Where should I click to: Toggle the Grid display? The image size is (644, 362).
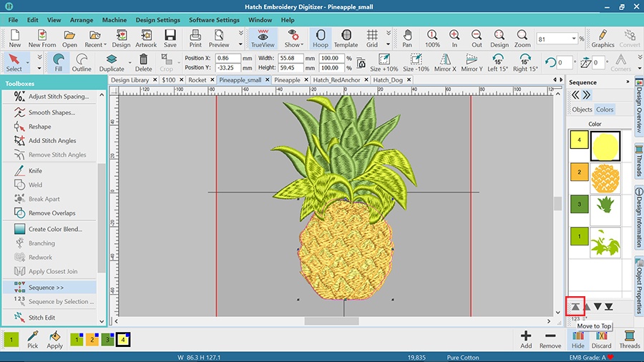(372, 38)
